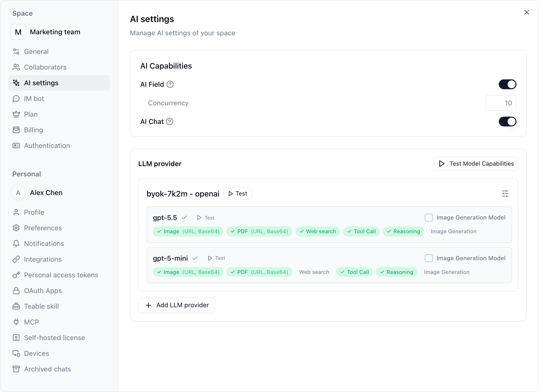Select the Marketing team space
This screenshot has width=539, height=392.
tap(46, 32)
